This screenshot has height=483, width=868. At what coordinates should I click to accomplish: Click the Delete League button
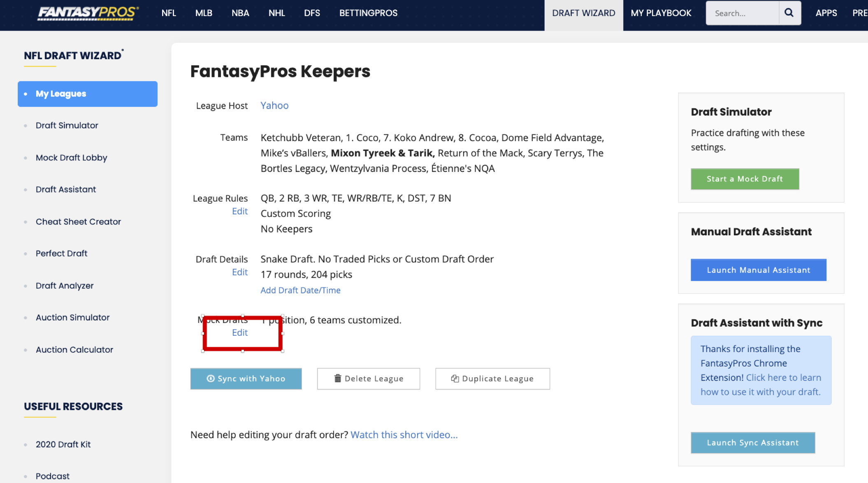point(368,378)
